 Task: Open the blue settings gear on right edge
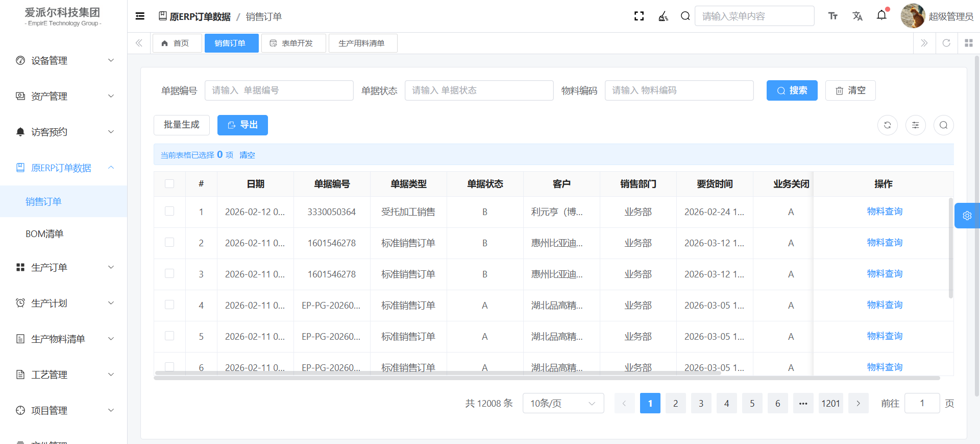967,216
